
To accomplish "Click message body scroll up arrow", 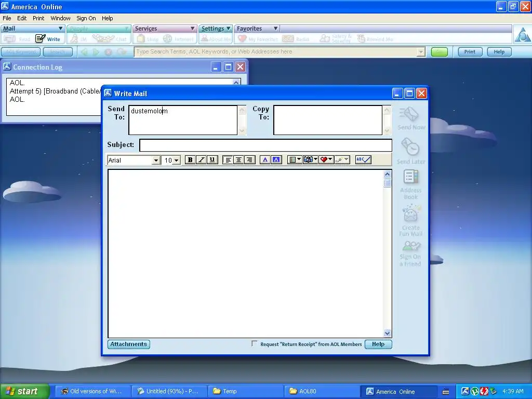I will click(387, 174).
